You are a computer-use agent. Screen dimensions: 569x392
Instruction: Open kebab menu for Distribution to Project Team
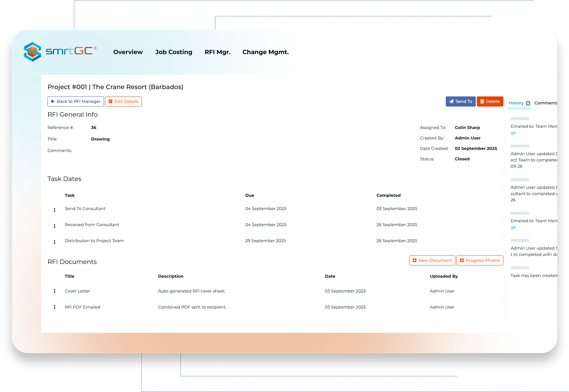[x=54, y=242]
